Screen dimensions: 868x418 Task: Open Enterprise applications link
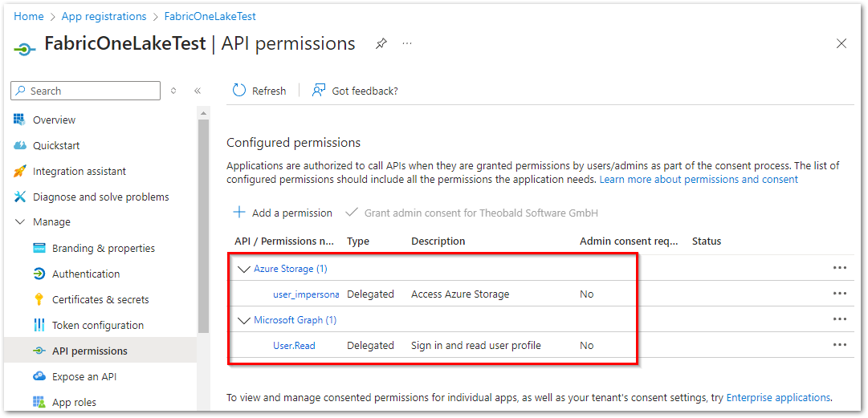coord(778,398)
